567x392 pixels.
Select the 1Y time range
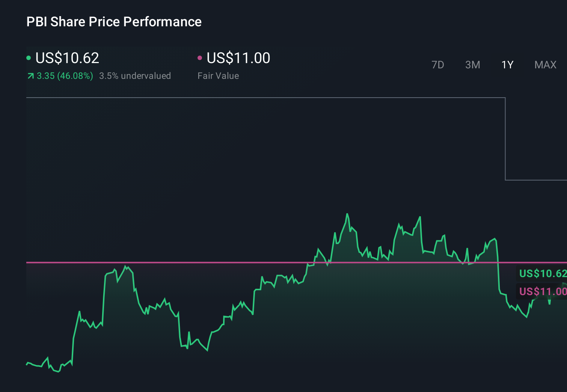(507, 65)
